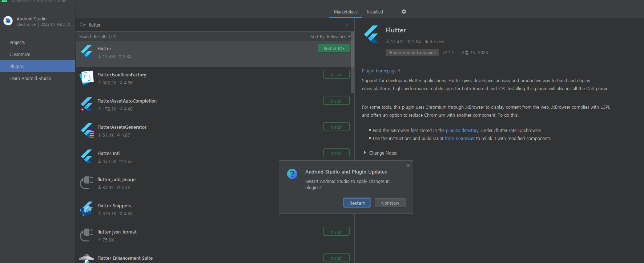Install the FlutterAssetAutoCompletion plugin
Viewport: 644px width, 263px height.
[337, 101]
